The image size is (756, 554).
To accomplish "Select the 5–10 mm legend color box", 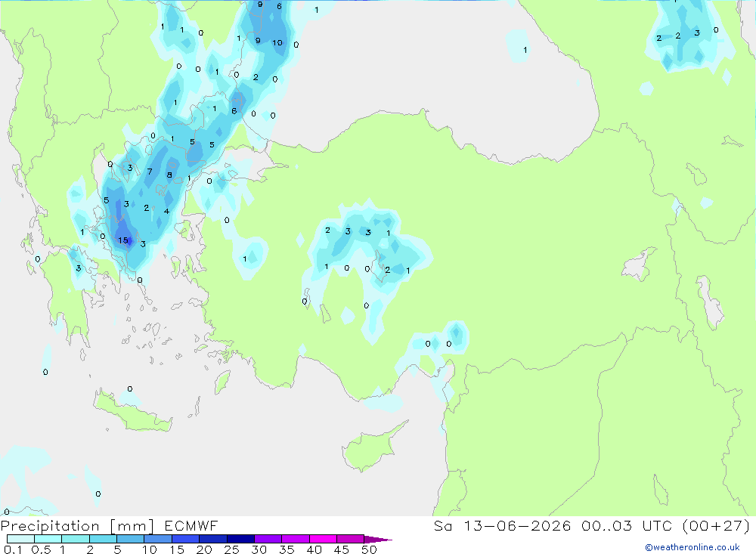I will coord(130,539).
